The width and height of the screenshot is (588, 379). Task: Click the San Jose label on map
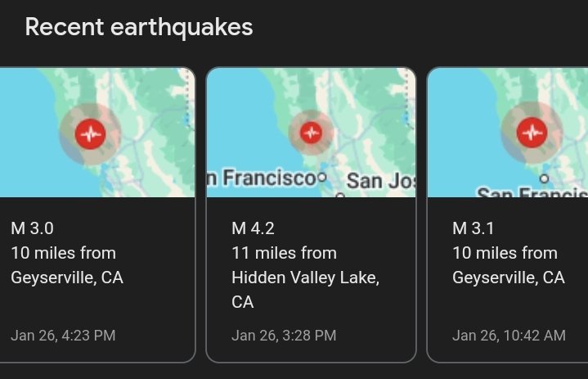[x=381, y=181]
